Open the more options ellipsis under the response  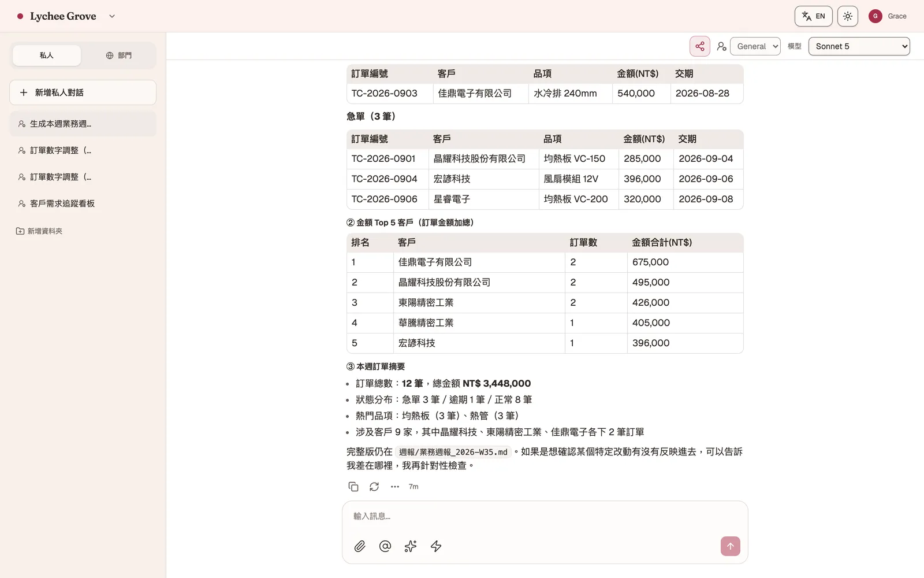[x=395, y=487]
